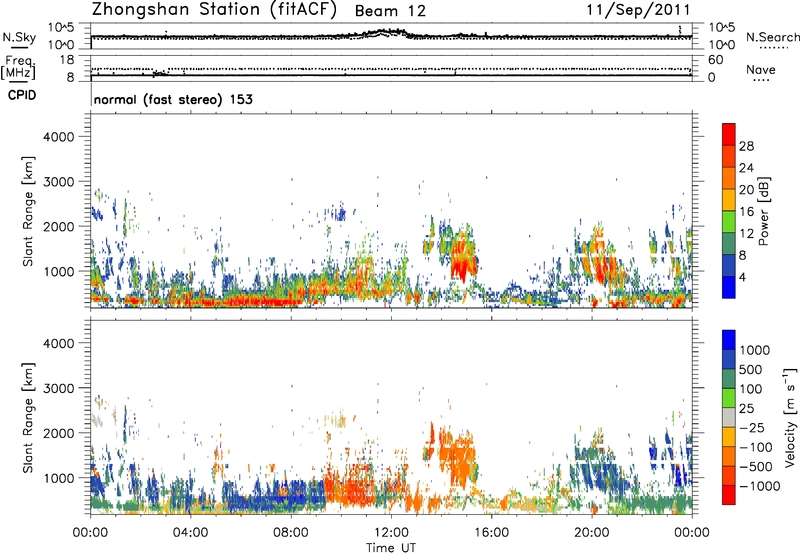The width and height of the screenshot is (800, 554).
Task: Click the 4000 km tick in power panel
Action: tap(59, 137)
